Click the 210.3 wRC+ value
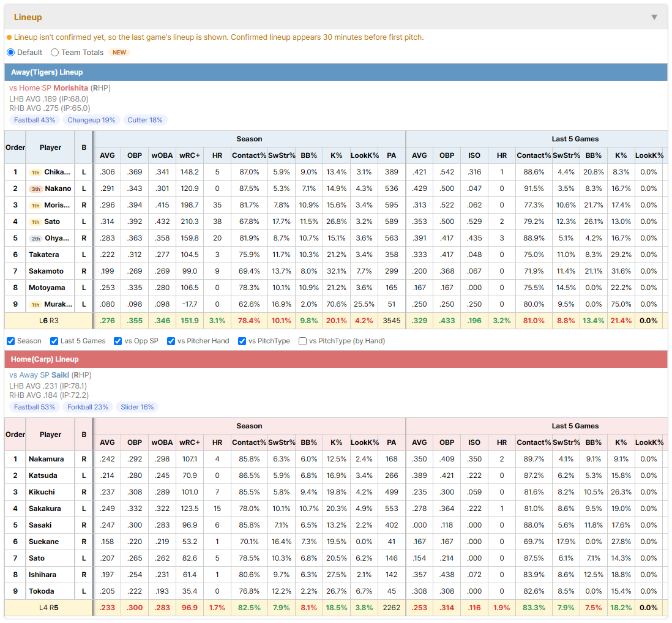The width and height of the screenshot is (672, 623). [x=190, y=222]
